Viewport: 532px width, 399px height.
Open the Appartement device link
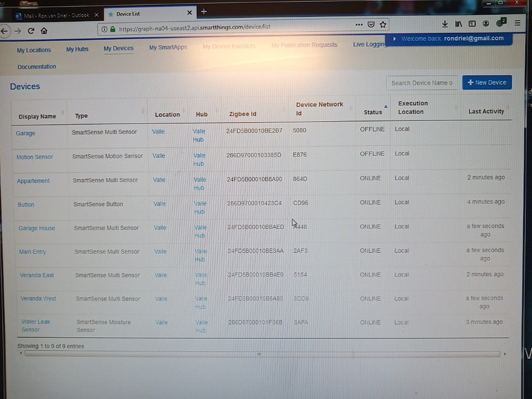tap(33, 181)
